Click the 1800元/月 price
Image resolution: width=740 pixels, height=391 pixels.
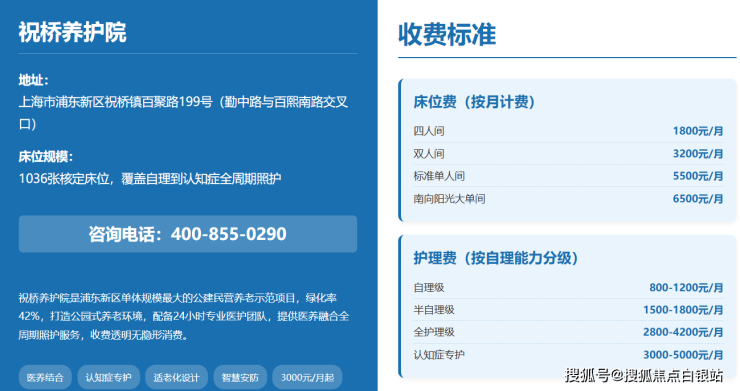point(698,131)
